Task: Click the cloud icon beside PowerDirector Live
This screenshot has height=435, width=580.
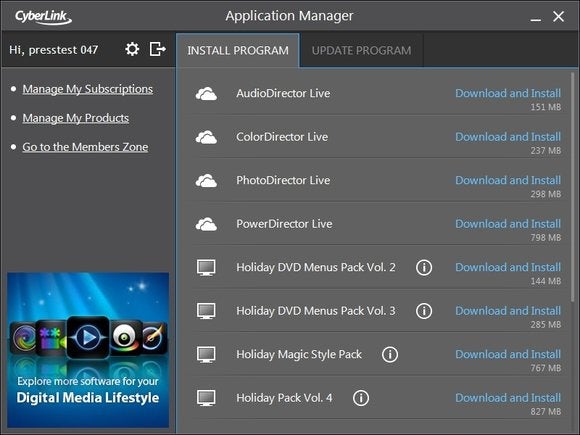Action: pos(206,224)
